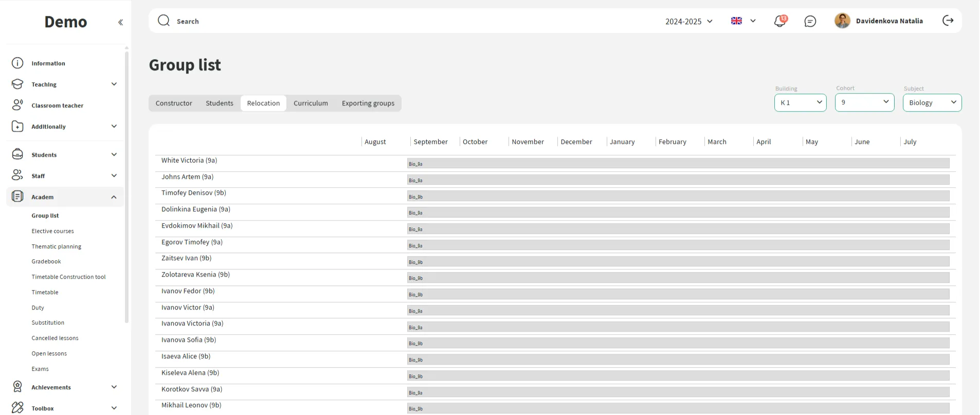Click the Classroom teacher icon

pos(17,105)
